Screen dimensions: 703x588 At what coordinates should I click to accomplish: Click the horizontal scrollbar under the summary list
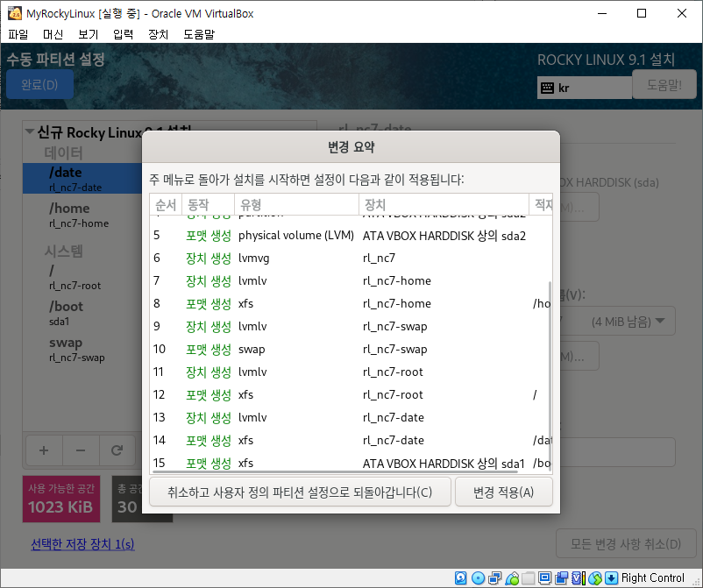(x=336, y=471)
